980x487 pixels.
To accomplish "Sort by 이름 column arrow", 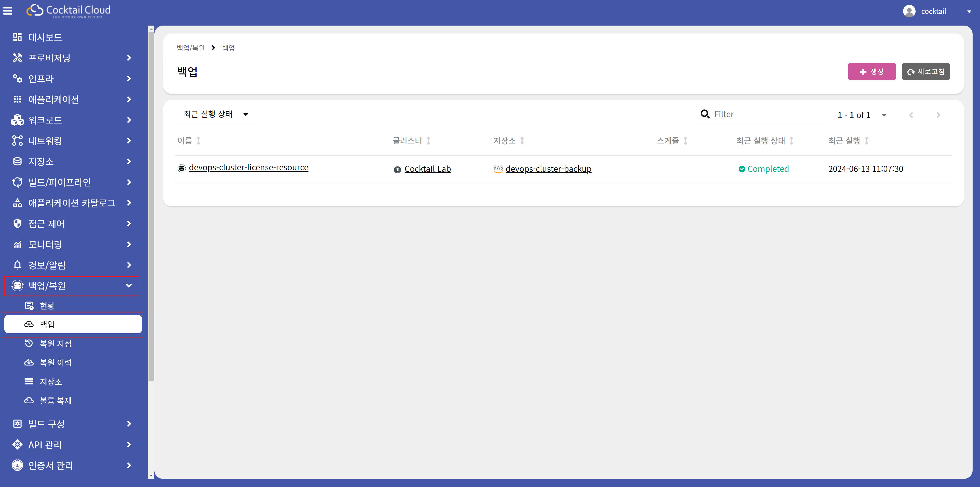I will [199, 141].
